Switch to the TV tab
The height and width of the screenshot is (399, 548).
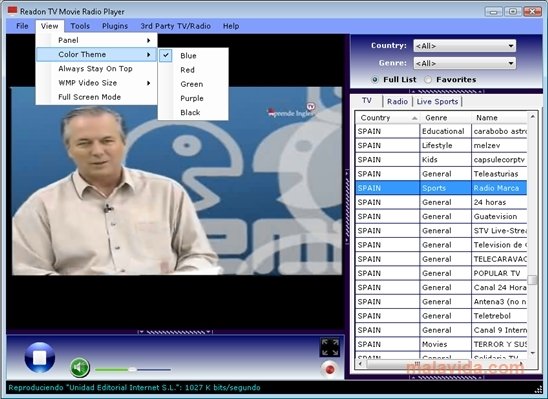(x=367, y=101)
